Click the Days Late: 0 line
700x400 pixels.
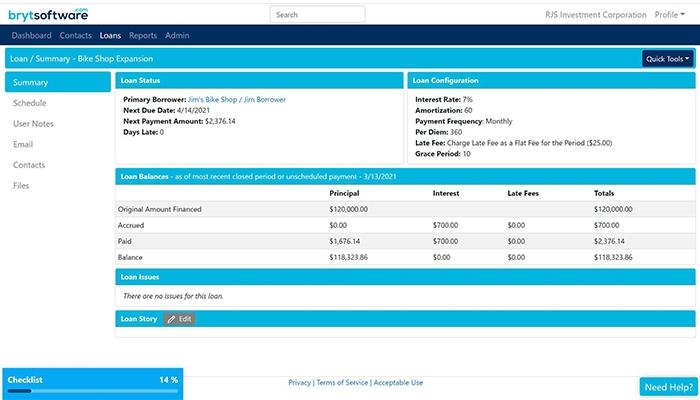[143, 132]
